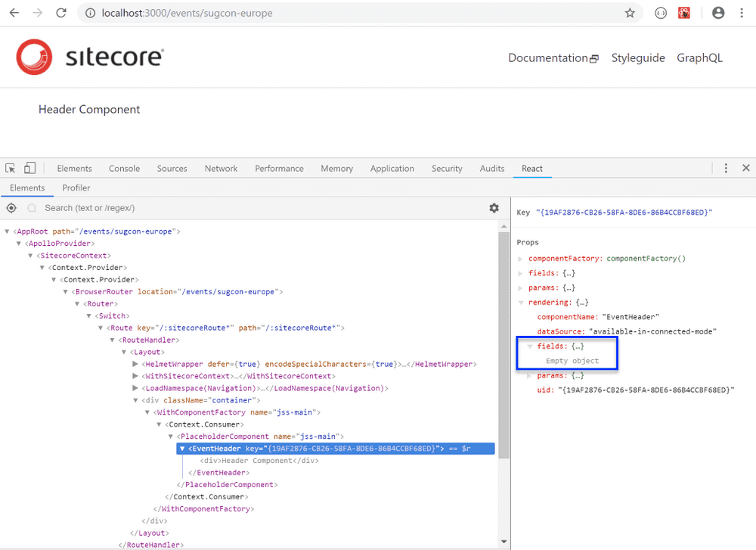Expand the HelmetWrapper node

(136, 364)
